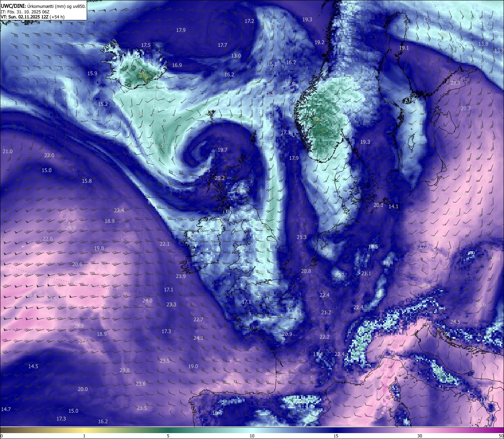Select the 15.8 value label
The height and width of the screenshot is (439, 504).
(x=87, y=181)
